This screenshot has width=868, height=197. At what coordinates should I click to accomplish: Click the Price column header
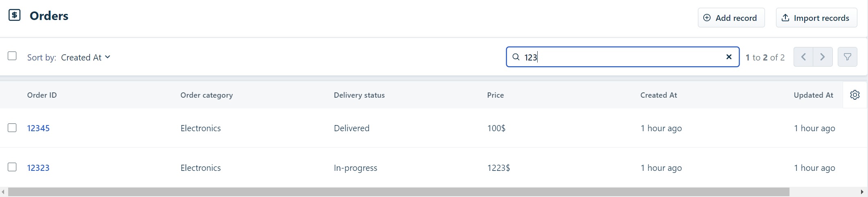[x=496, y=95]
